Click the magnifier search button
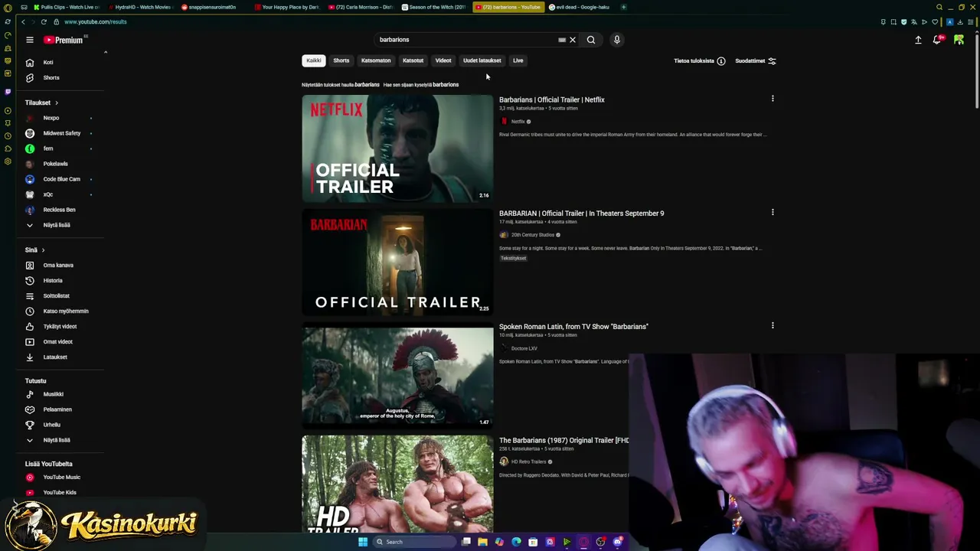980x551 pixels. 591,40
